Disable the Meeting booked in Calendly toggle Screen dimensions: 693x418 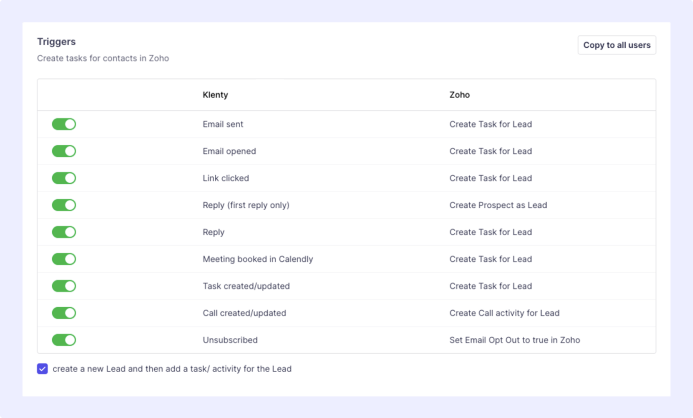coord(64,259)
